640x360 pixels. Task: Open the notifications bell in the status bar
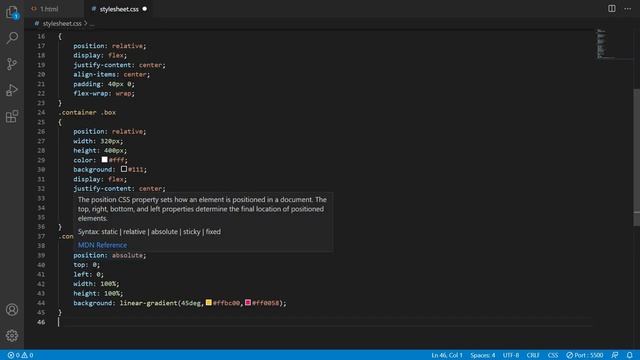click(x=629, y=355)
